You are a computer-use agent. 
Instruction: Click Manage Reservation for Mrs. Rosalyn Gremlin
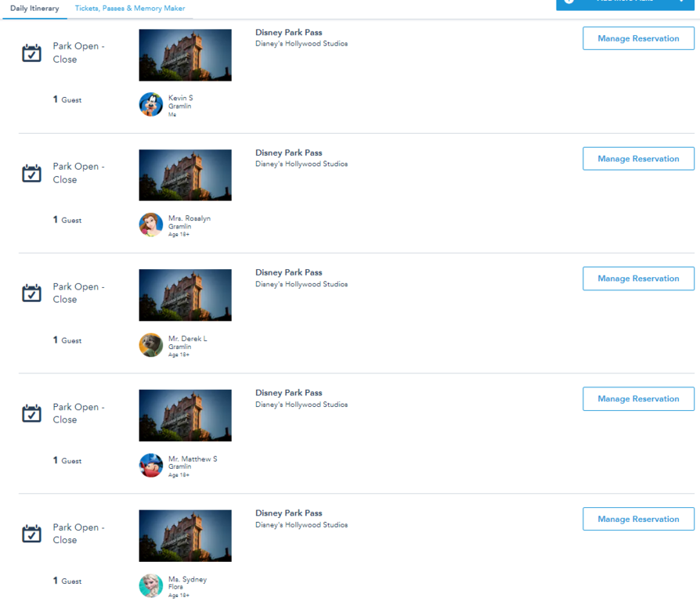point(638,159)
